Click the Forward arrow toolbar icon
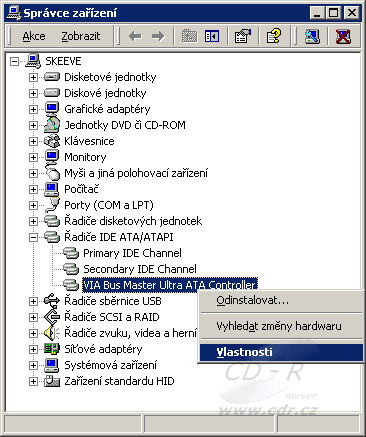The image size is (366, 437). click(158, 36)
